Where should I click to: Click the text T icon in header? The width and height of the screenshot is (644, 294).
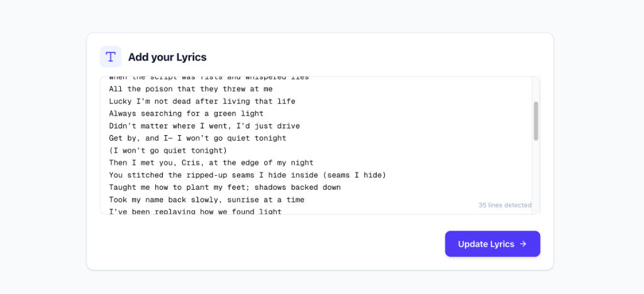[x=111, y=57]
